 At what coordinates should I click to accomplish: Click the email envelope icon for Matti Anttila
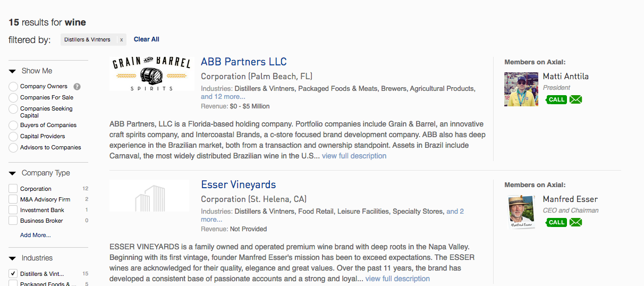point(575,99)
